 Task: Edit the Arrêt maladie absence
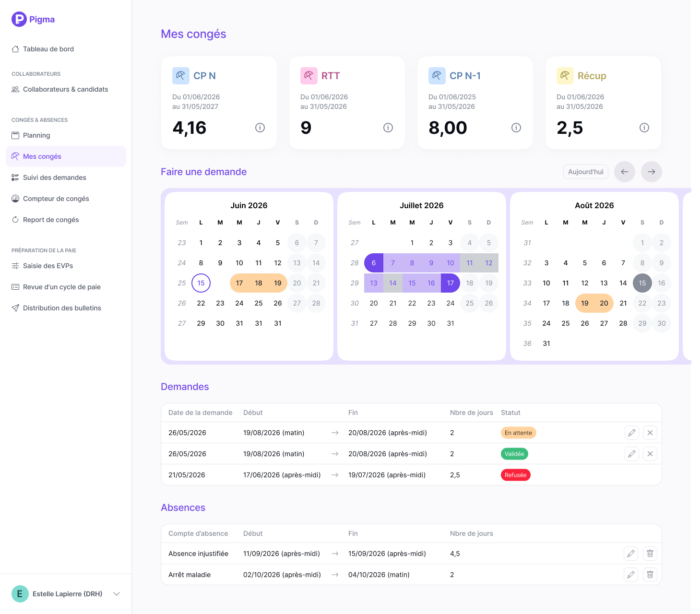tap(631, 575)
